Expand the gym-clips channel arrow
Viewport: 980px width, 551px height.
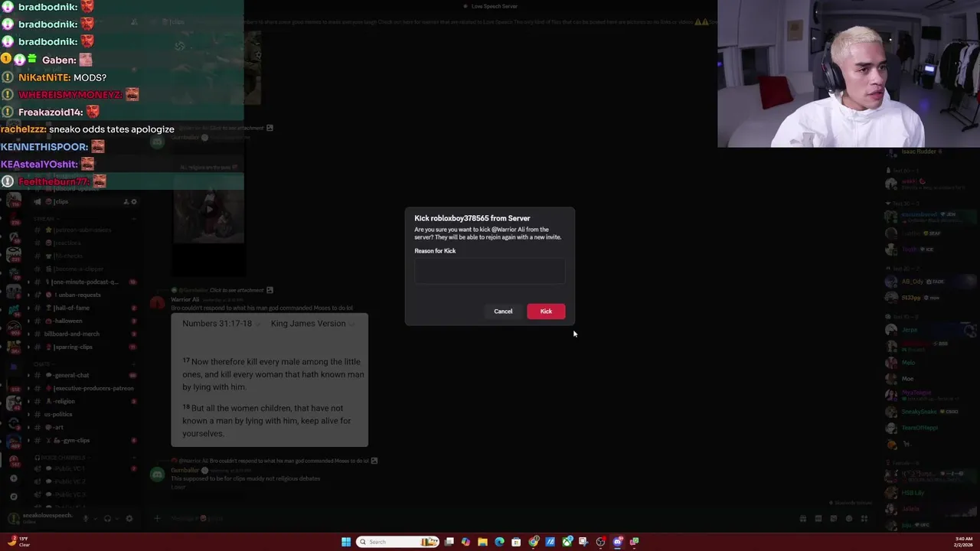coord(28,440)
